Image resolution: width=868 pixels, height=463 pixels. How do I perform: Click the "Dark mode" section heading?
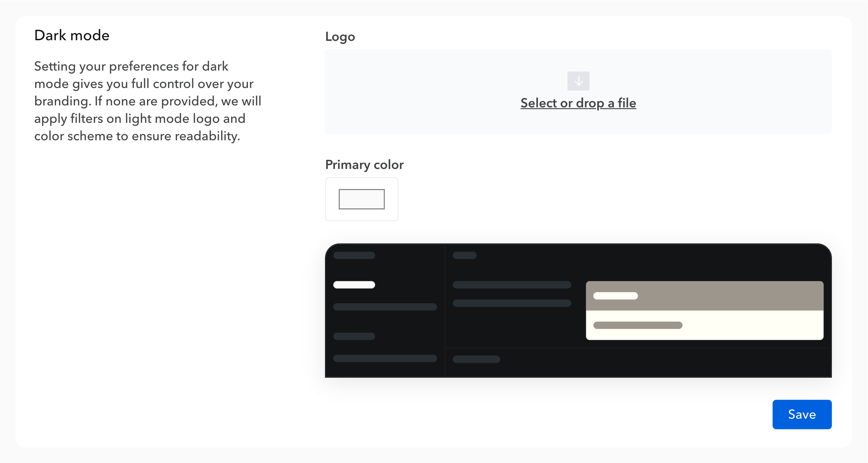point(72,35)
